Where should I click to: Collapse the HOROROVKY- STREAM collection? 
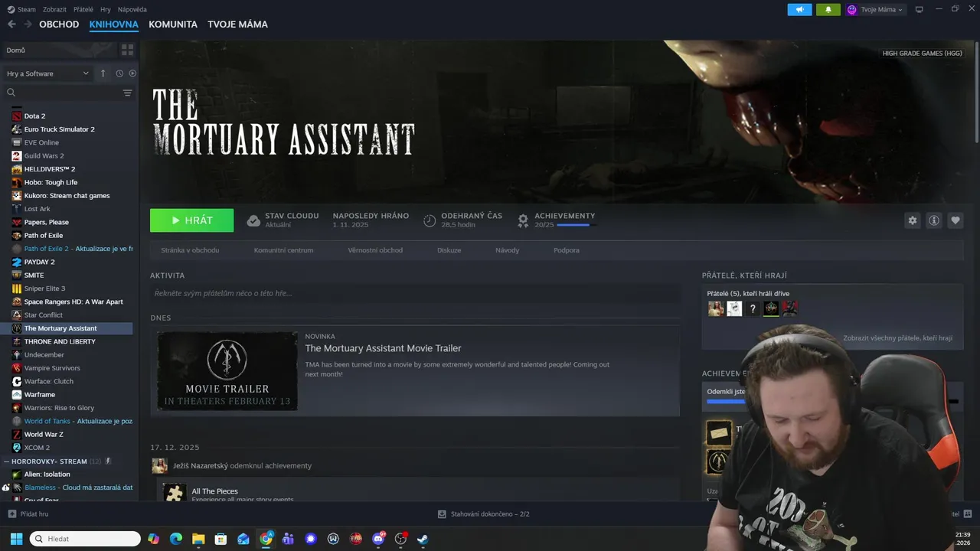click(x=6, y=461)
